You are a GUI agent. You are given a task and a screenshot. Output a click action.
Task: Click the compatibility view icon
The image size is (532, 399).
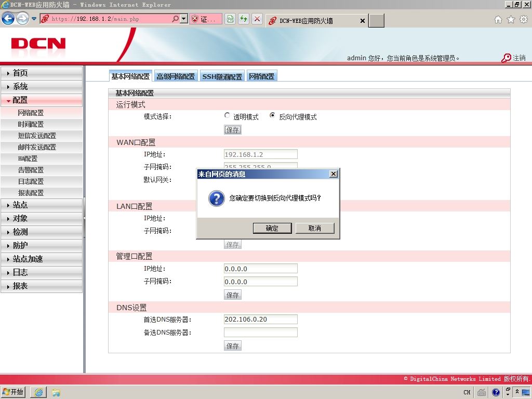pos(230,19)
